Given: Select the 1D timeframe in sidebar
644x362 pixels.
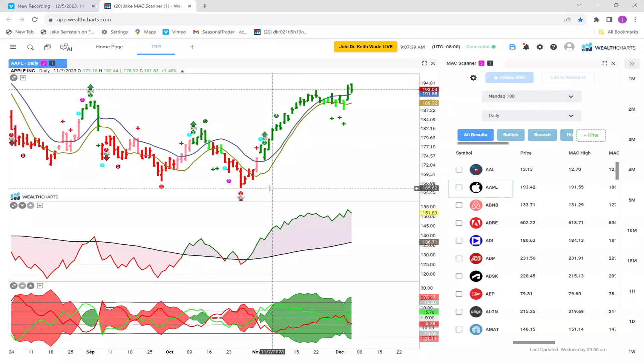Looking at the screenshot, I should (x=632, y=321).
